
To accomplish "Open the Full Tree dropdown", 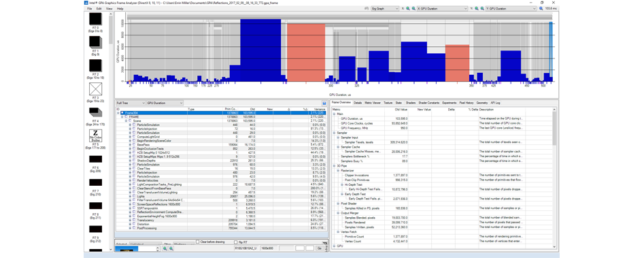I will [x=131, y=103].
